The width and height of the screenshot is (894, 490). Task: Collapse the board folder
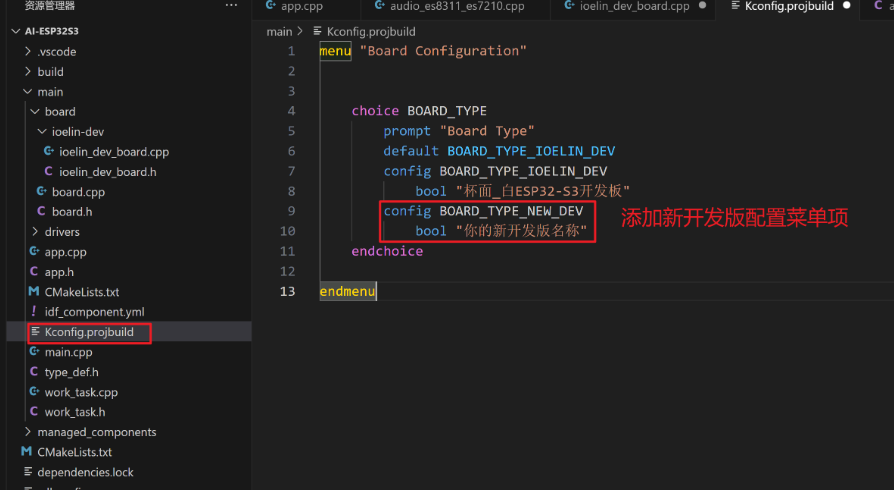[x=35, y=111]
